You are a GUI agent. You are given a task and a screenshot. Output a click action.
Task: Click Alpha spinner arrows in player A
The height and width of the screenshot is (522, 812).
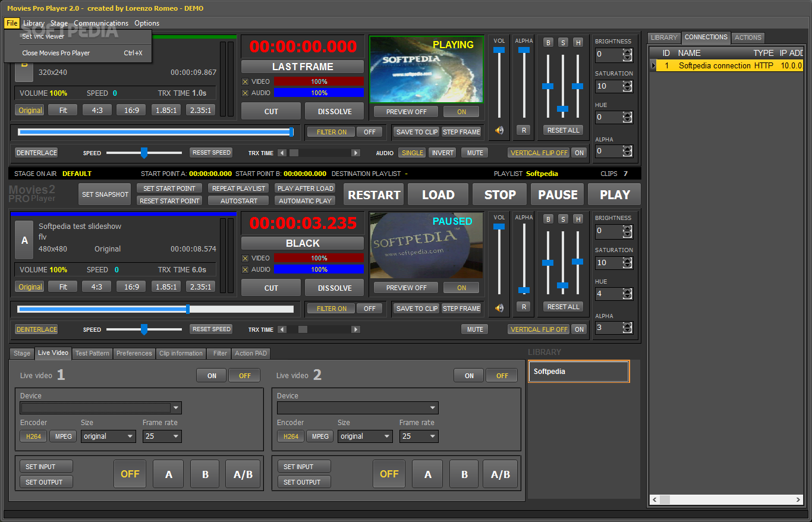point(627,328)
